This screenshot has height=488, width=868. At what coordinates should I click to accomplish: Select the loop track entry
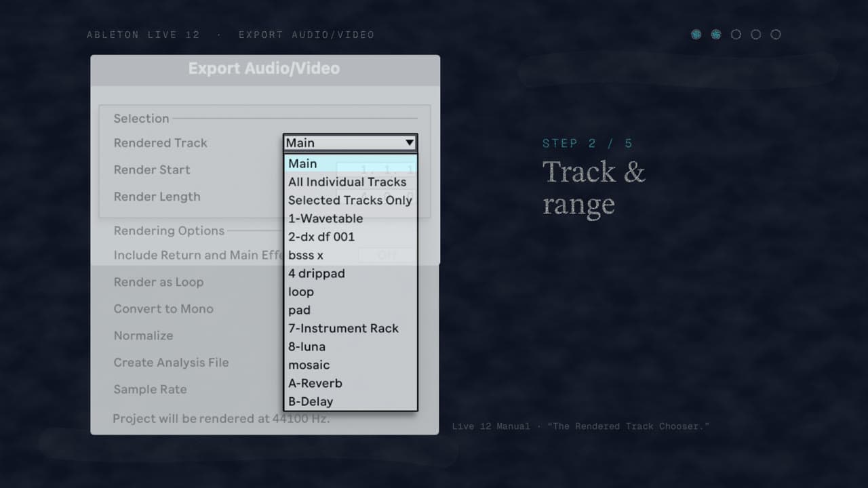click(350, 291)
